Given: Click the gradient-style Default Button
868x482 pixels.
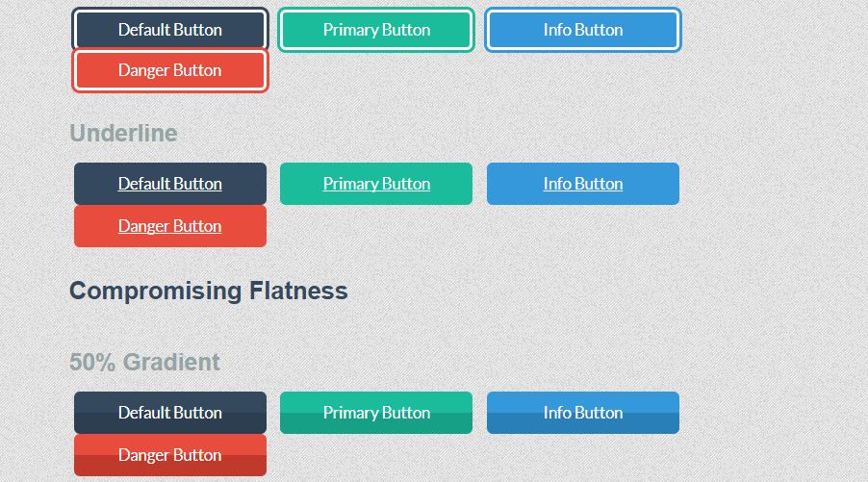Looking at the screenshot, I should click(170, 413).
